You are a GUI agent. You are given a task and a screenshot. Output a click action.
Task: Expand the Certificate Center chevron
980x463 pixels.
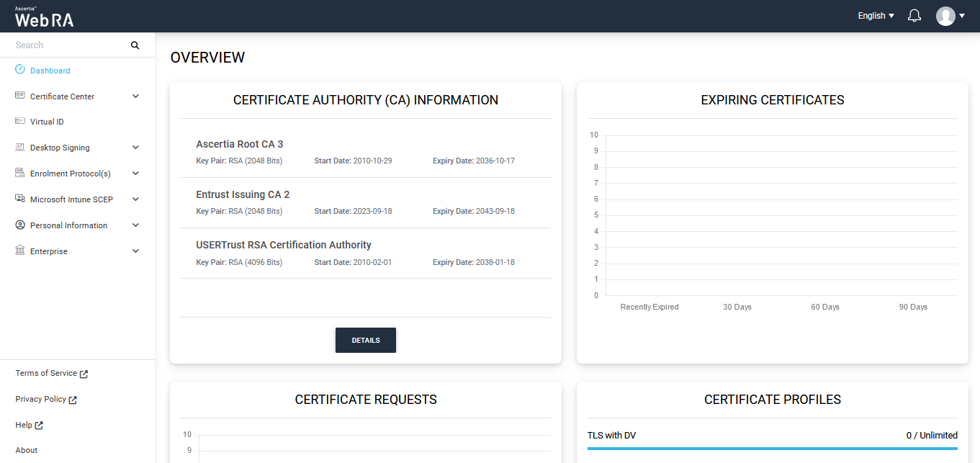[x=136, y=96]
